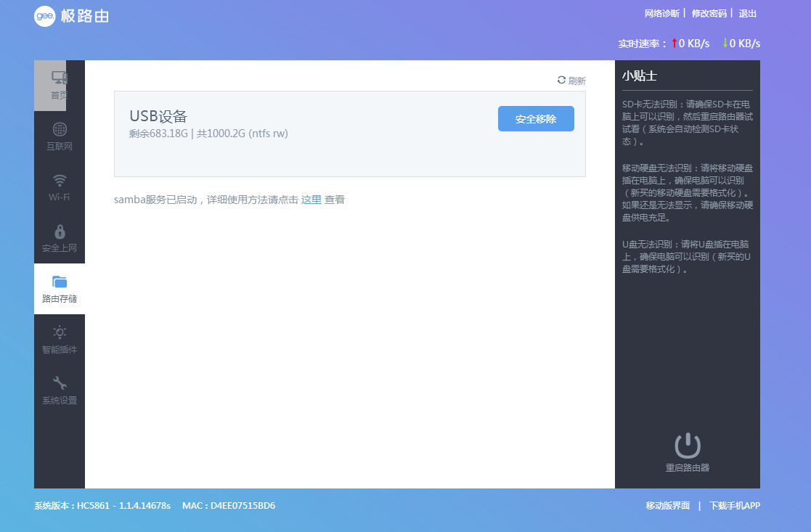Select 修改密码 in the top bar
Image resolution: width=811 pixels, height=532 pixels.
[709, 14]
